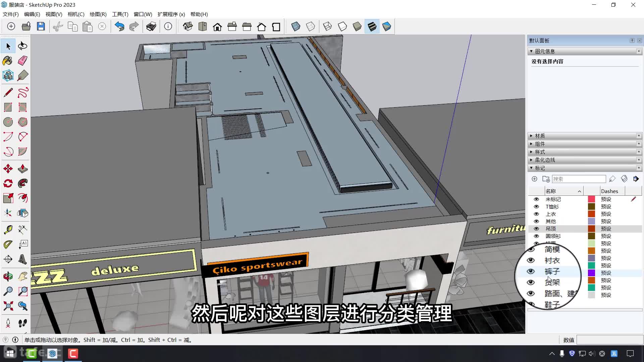Screen dimensions: 644x362
Task: Toggle visibility of 未标记 tag
Action: coord(536,199)
